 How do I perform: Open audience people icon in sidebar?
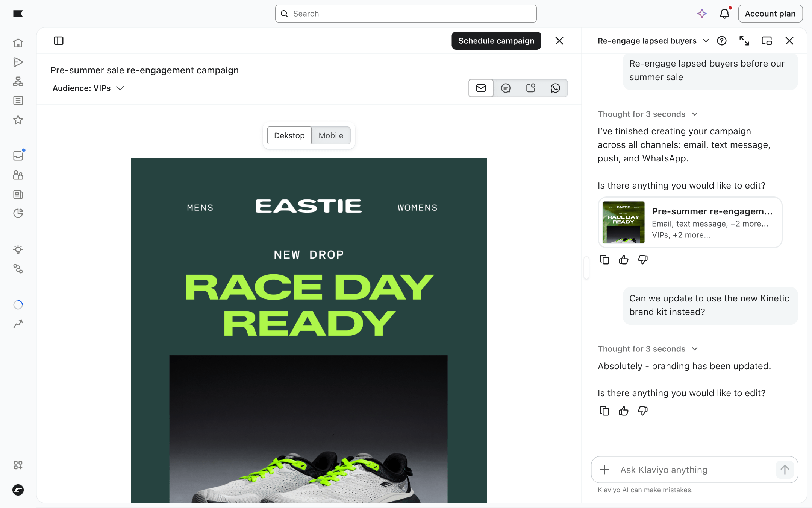pos(18,175)
